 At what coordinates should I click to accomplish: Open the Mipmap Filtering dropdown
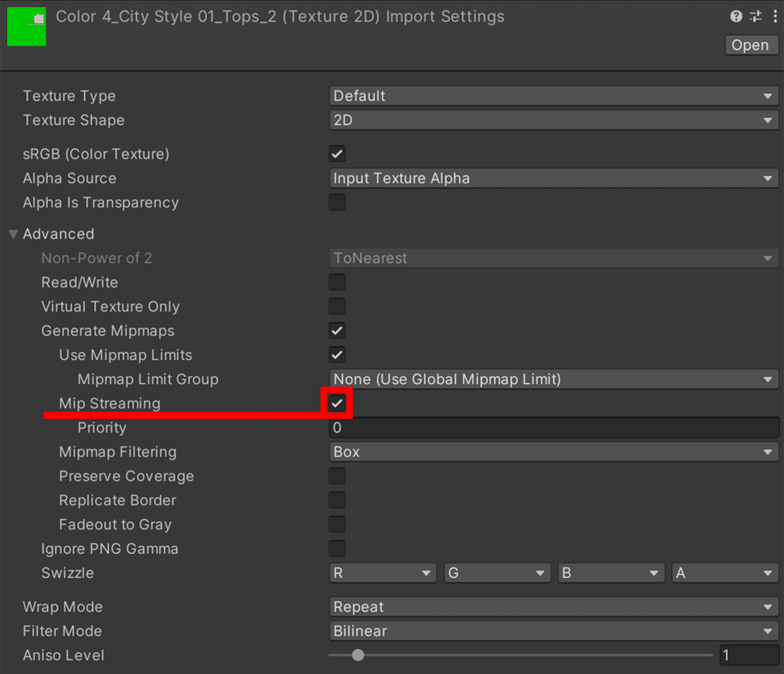coord(553,452)
